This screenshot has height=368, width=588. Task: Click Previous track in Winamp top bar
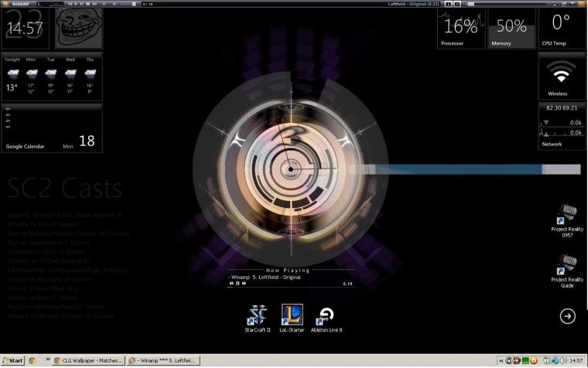click(x=70, y=4)
